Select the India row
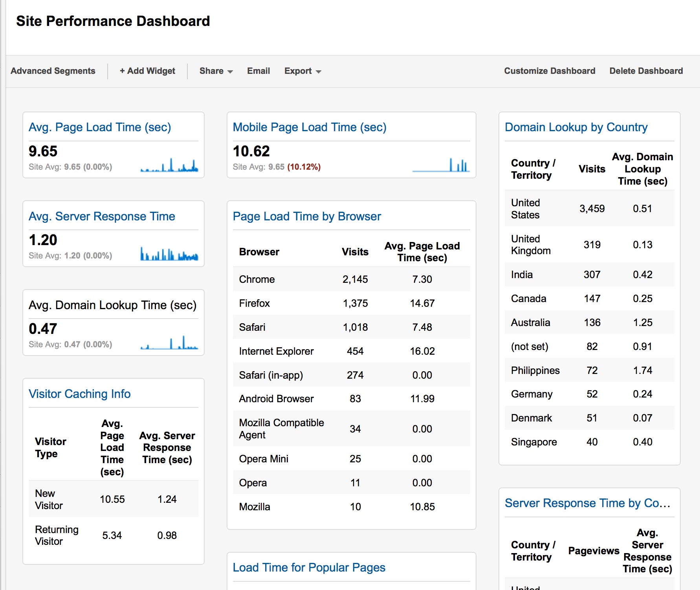The image size is (700, 590). coord(590,275)
